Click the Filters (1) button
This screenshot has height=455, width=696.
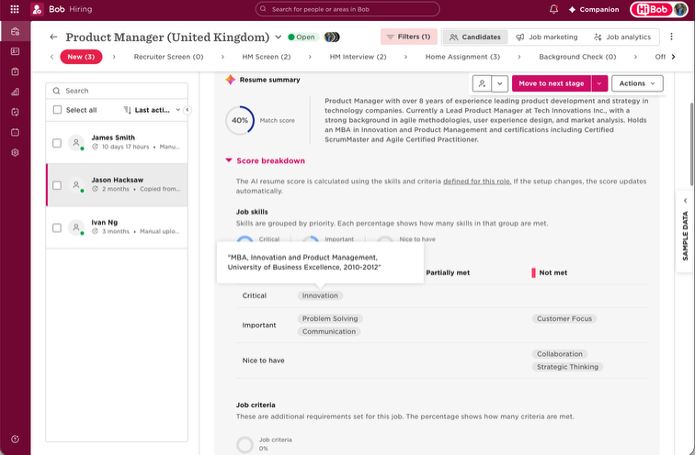[409, 37]
